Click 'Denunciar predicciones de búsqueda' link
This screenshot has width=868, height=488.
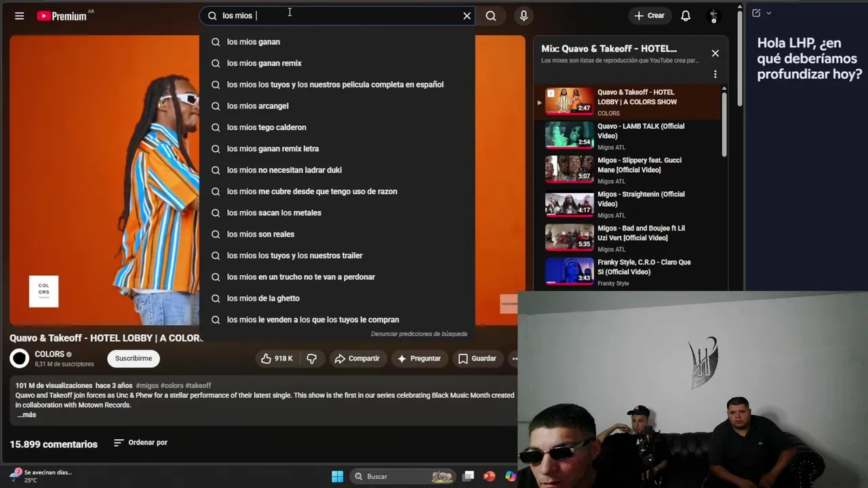(x=419, y=334)
